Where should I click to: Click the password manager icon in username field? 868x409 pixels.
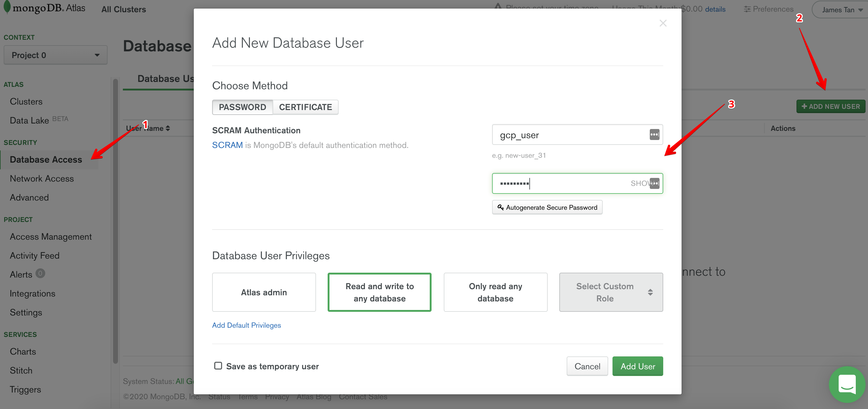click(x=654, y=135)
